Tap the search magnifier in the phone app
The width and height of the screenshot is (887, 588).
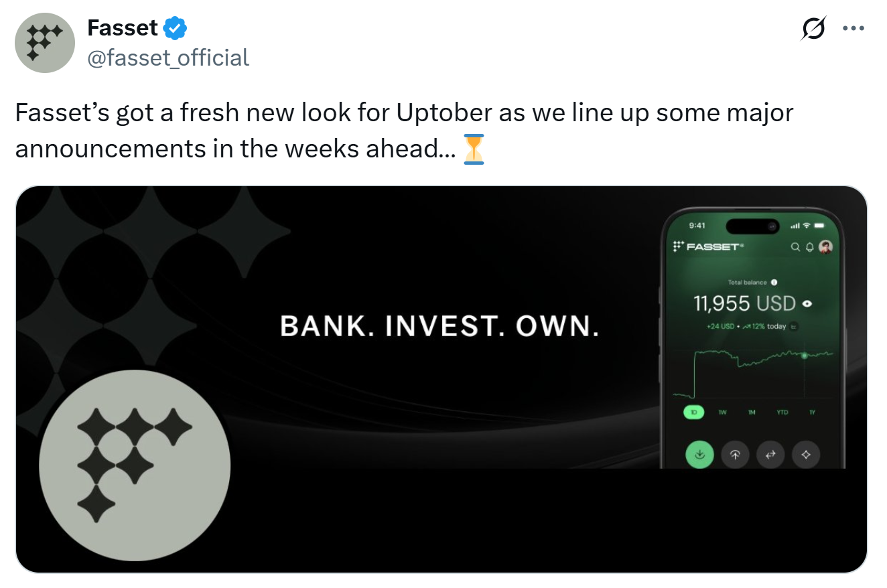pyautogui.click(x=795, y=247)
